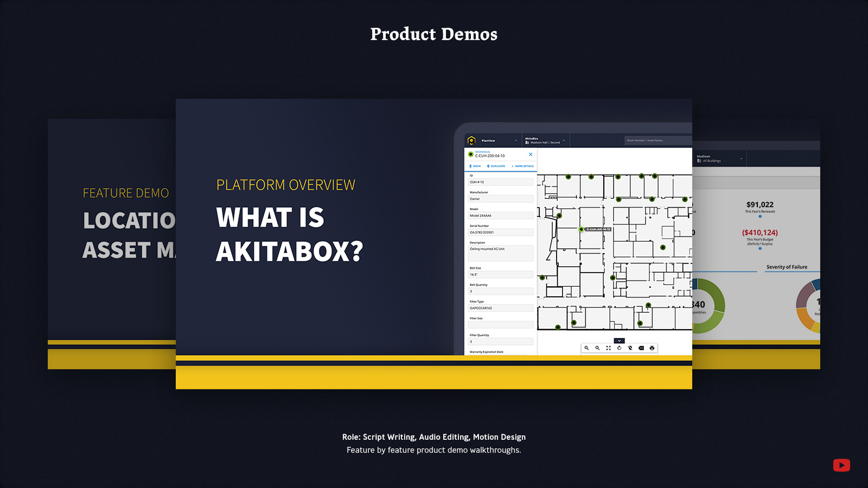Click the ID field with CUH-#-10
Viewport: 868px width, 488px height.
coord(501,182)
